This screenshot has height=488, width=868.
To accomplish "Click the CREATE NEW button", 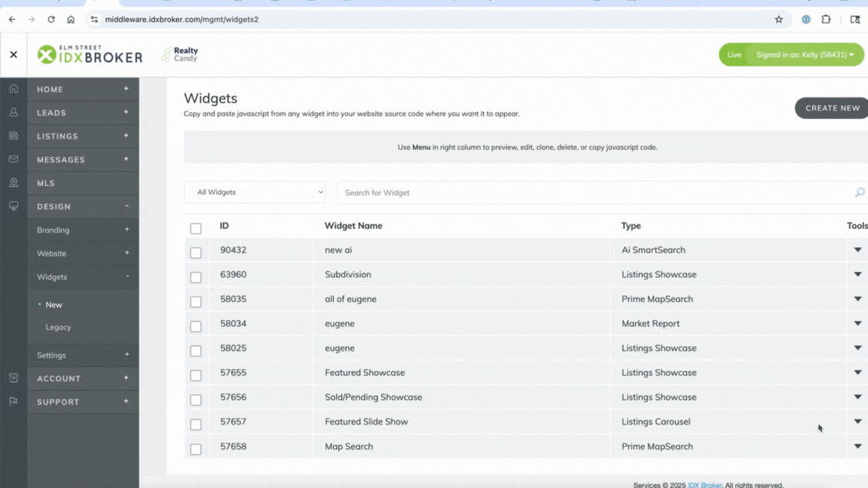I will (x=832, y=108).
